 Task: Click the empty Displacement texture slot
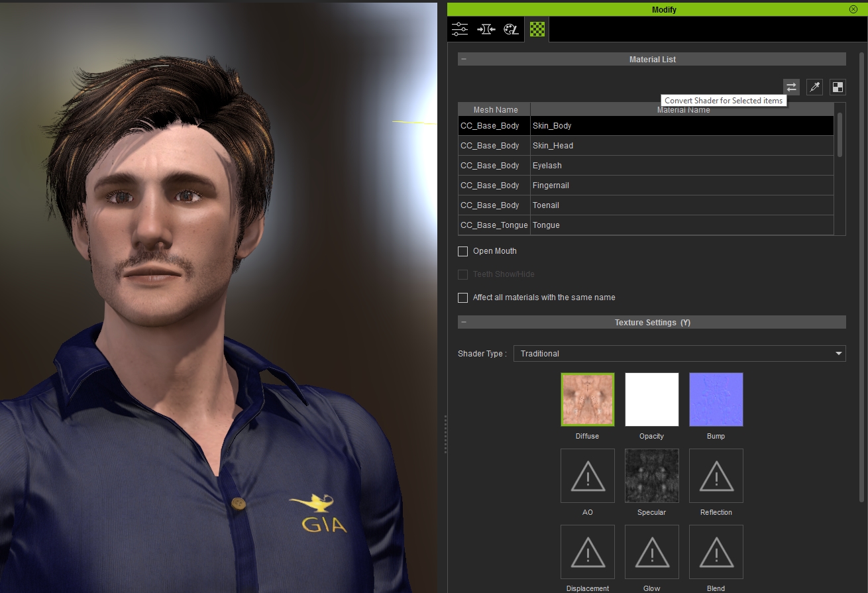588,552
